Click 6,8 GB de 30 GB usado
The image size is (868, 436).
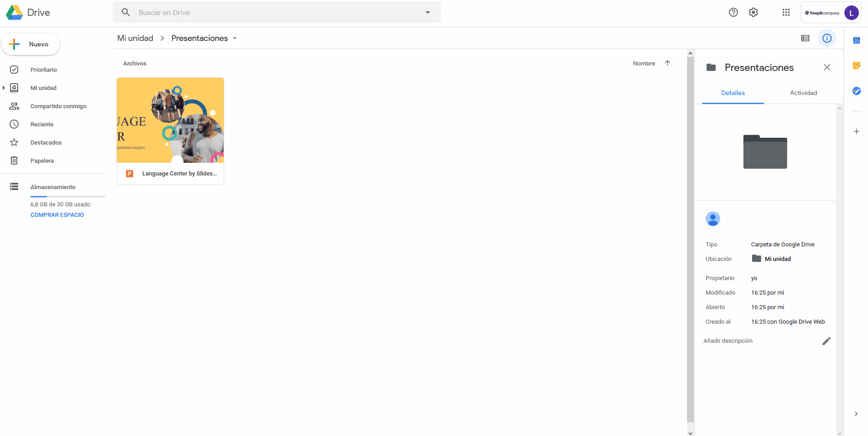[x=60, y=205]
